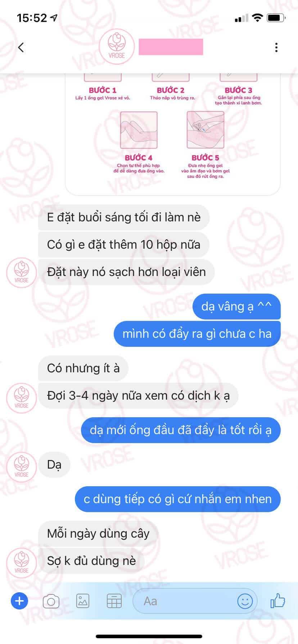Tap the BƯỚC 5 illustration
Image resolution: width=298 pixels, height=644 pixels.
click(206, 130)
